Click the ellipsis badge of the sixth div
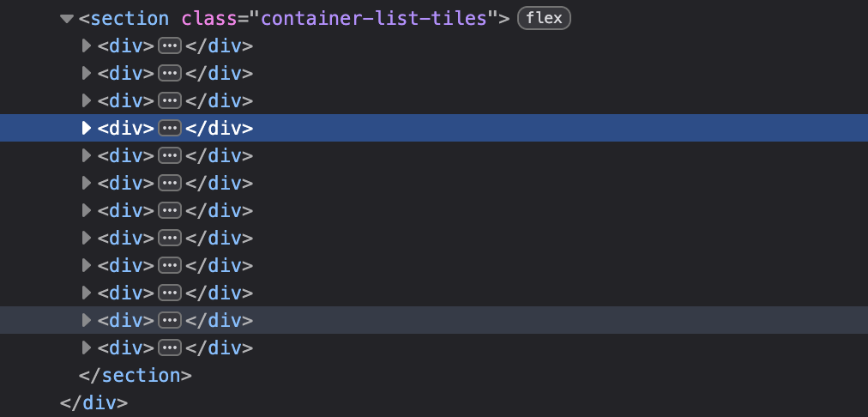The height and width of the screenshot is (417, 868). coord(170,183)
